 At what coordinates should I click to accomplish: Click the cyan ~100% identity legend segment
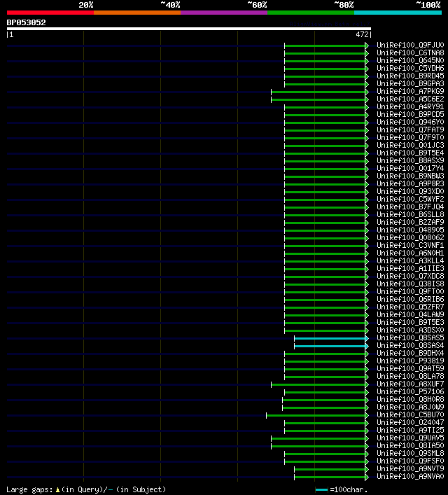[x=398, y=13]
